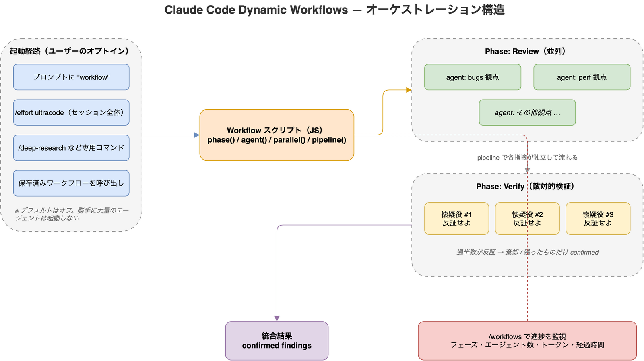Select the '統合結果 confirmed findings' node
The height and width of the screenshot is (361, 644).
point(277,341)
